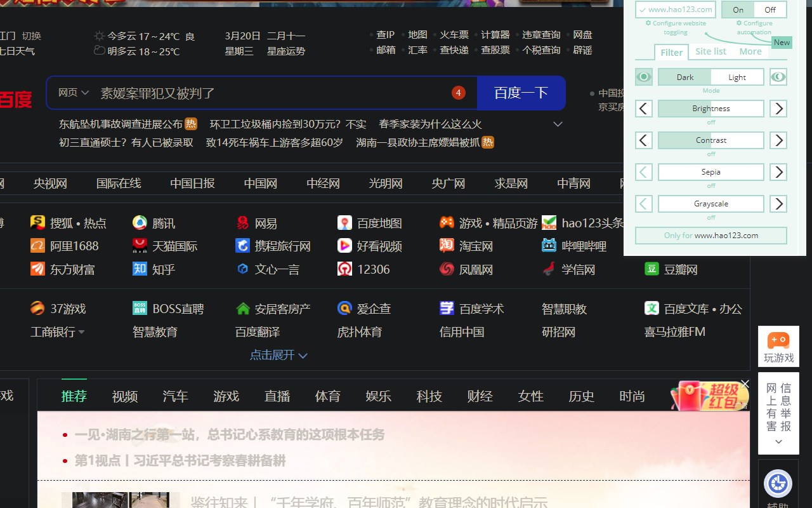This screenshot has width=812, height=508.
Task: Click the 安居客房产 house icon
Action: point(242,308)
